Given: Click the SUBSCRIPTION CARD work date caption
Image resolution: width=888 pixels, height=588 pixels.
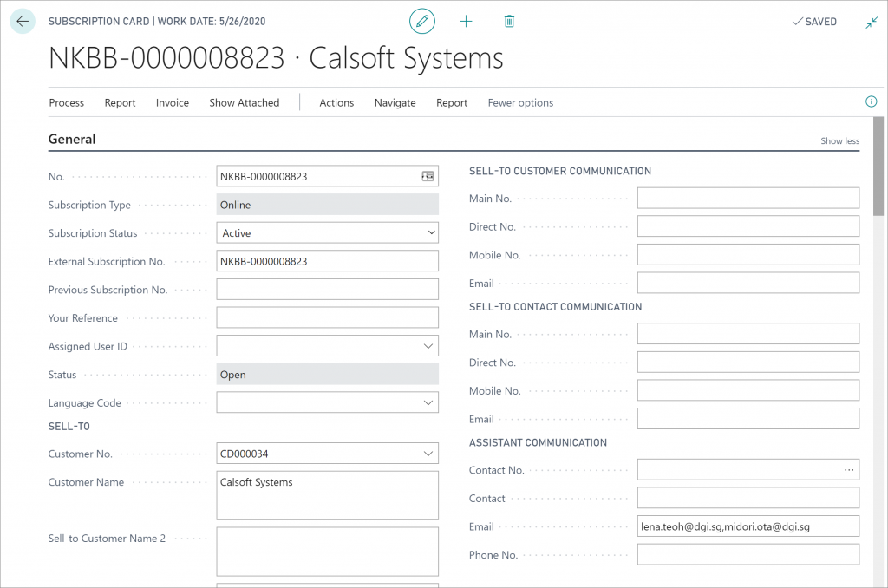Looking at the screenshot, I should point(157,22).
